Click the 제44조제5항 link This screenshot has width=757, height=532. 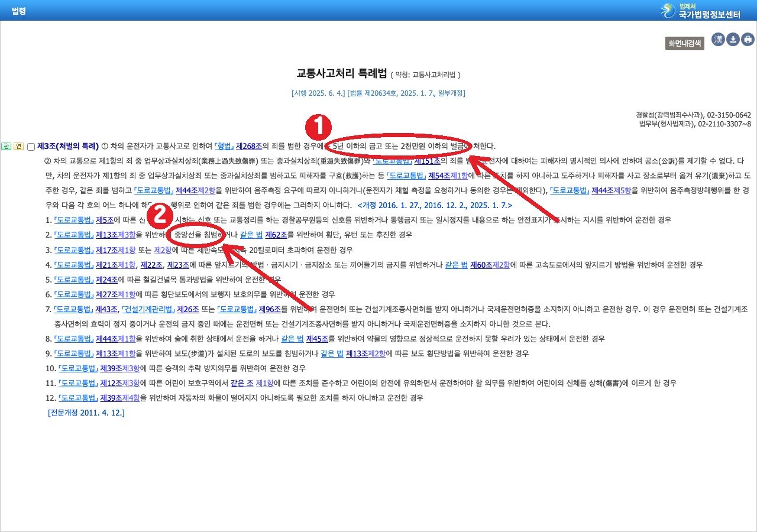point(611,190)
